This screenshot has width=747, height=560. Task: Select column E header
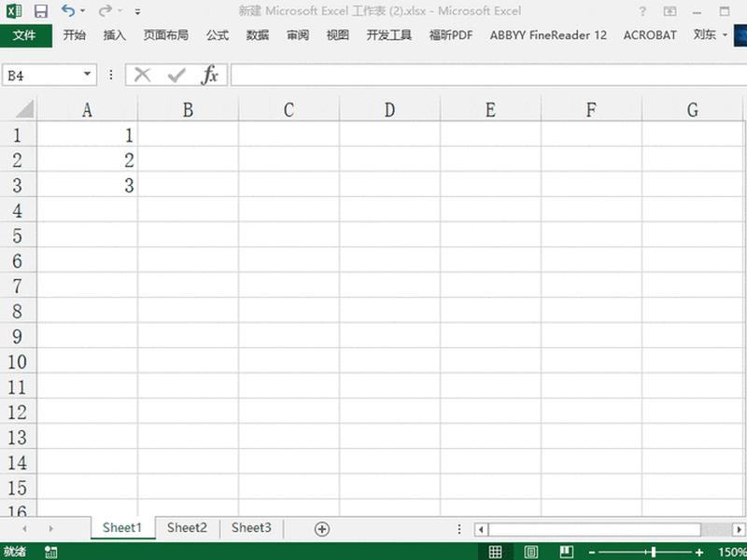(491, 109)
